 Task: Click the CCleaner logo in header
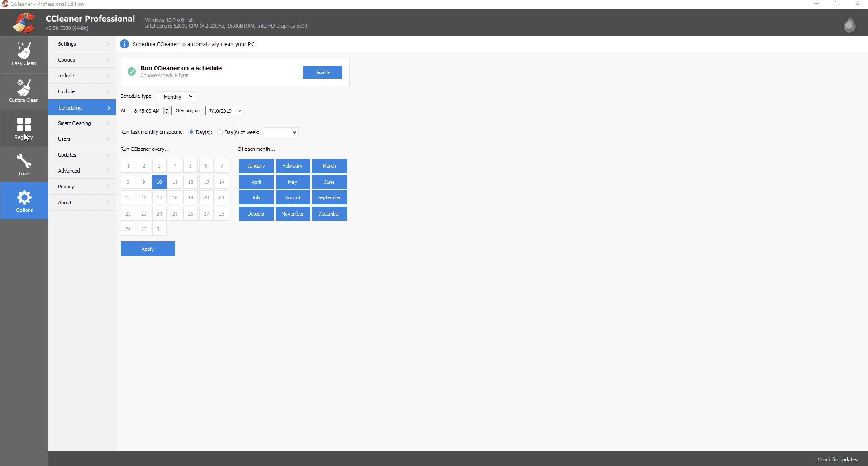[24, 23]
